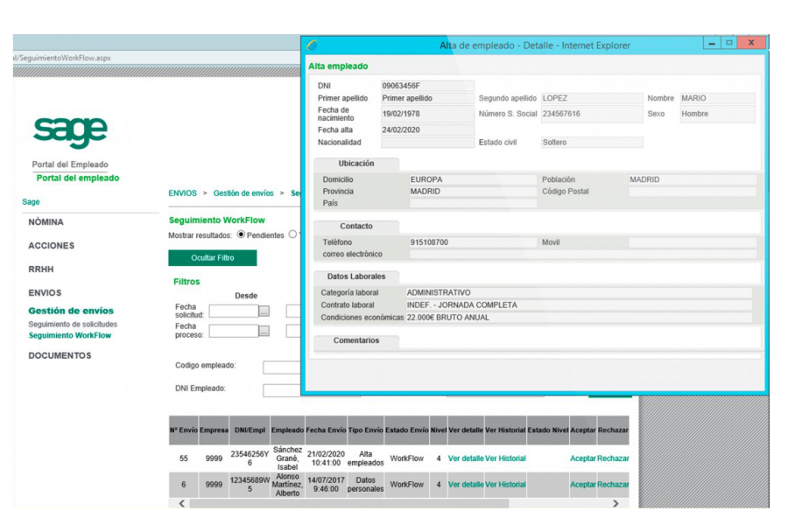Click Rechazar for envío 55
The image size is (788, 532).
[x=613, y=458]
